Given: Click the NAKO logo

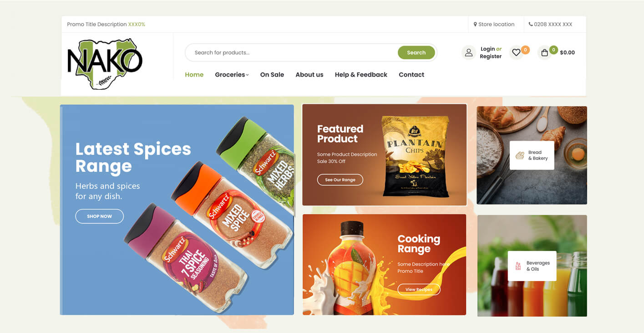Looking at the screenshot, I should pyautogui.click(x=105, y=63).
